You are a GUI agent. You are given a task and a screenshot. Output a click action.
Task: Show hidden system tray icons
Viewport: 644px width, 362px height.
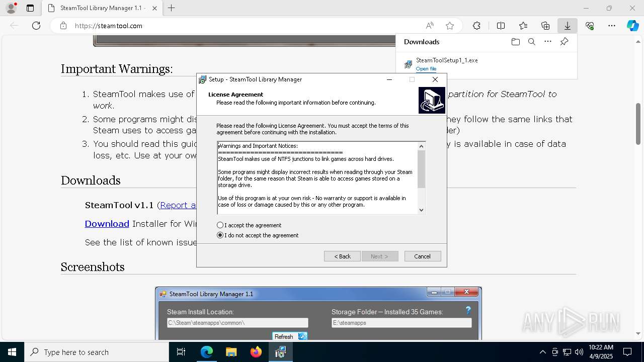(542, 352)
